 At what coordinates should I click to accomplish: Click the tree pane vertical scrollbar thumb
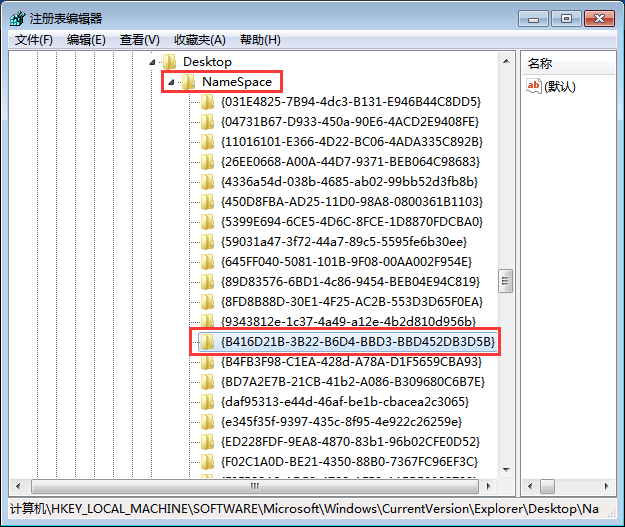505,281
